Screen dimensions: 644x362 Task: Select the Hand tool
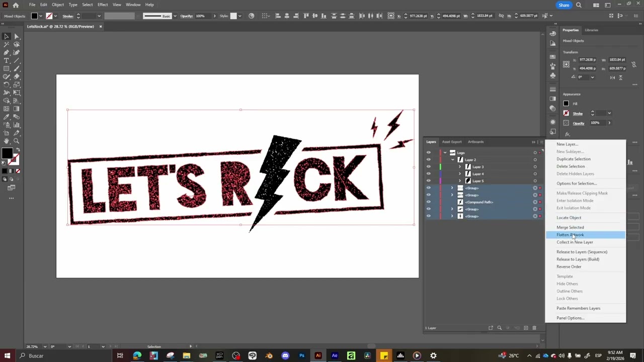(7, 141)
